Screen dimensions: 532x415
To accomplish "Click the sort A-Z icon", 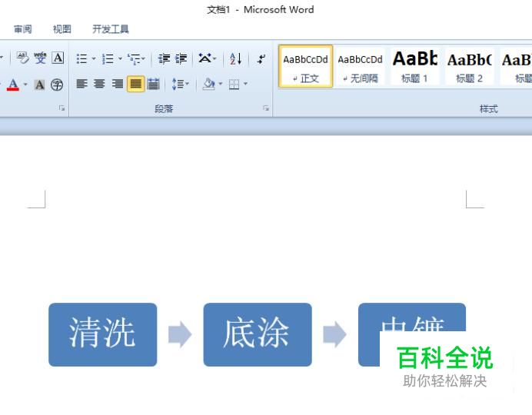I will 235,58.
